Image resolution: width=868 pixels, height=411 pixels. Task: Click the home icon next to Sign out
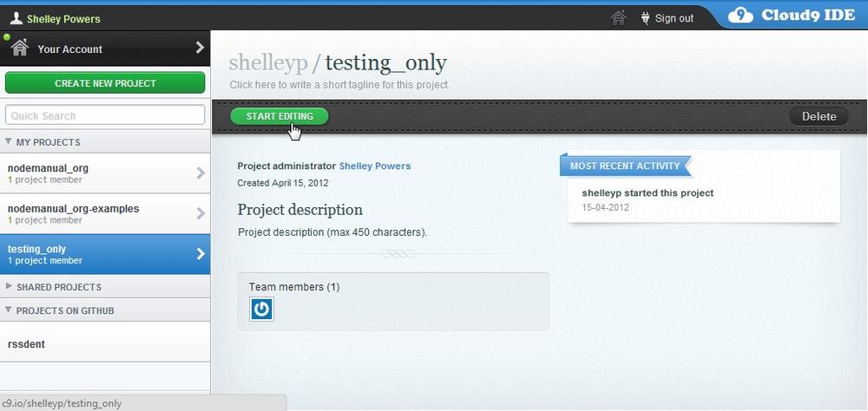coord(618,18)
